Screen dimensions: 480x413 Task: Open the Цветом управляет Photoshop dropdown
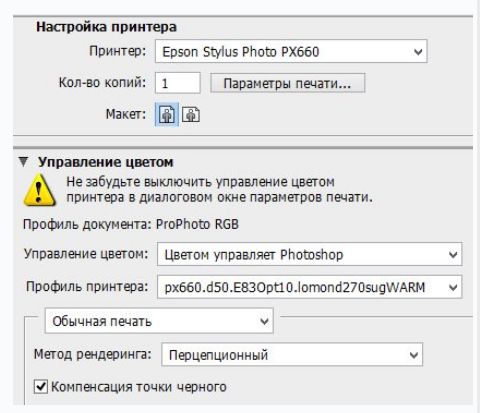(310, 254)
